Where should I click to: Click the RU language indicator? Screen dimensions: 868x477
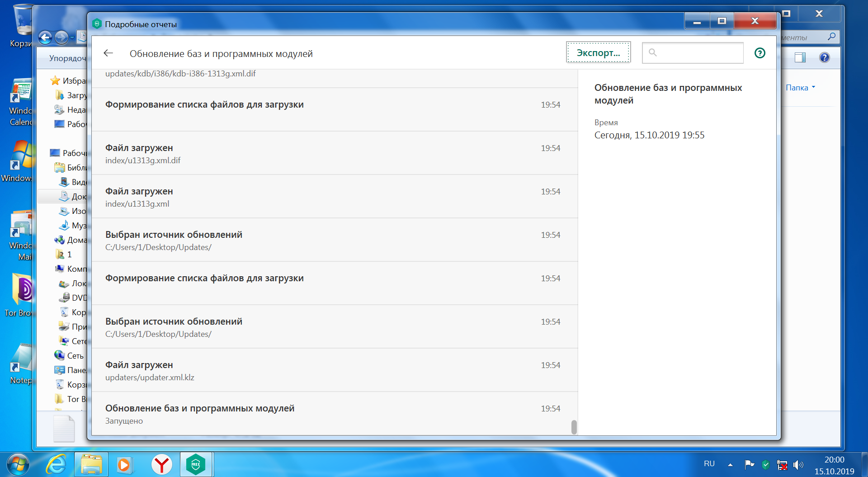point(709,464)
